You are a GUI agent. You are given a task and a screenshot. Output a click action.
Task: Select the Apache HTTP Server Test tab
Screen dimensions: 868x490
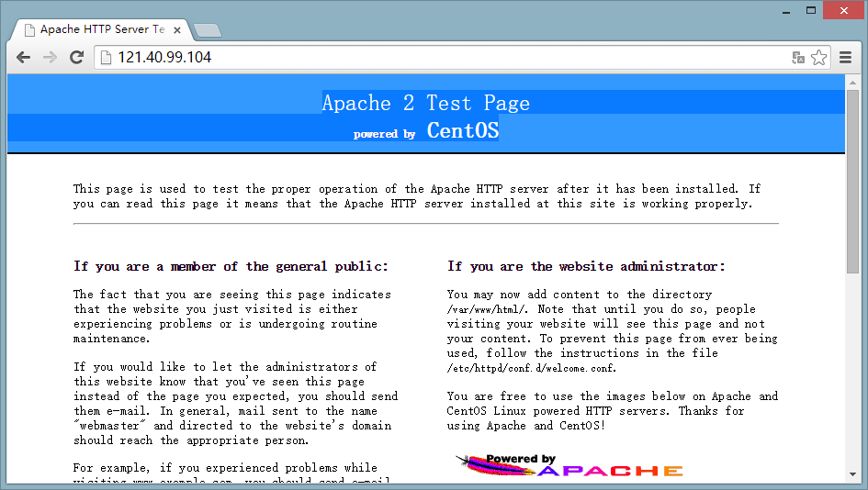click(102, 29)
